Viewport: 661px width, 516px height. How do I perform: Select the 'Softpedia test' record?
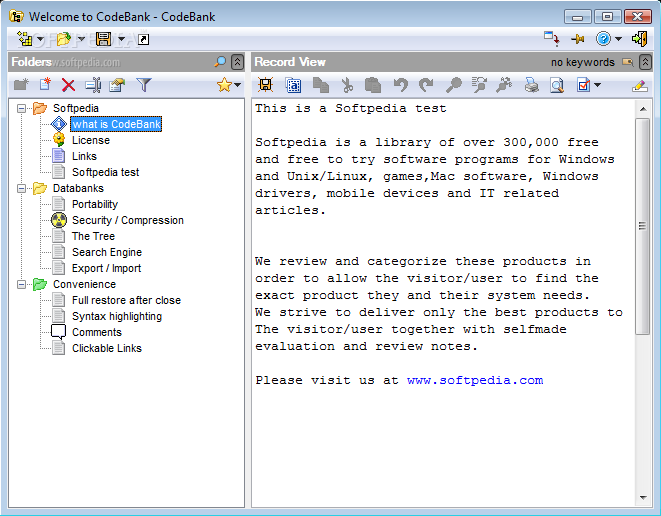pyautogui.click(x=105, y=172)
